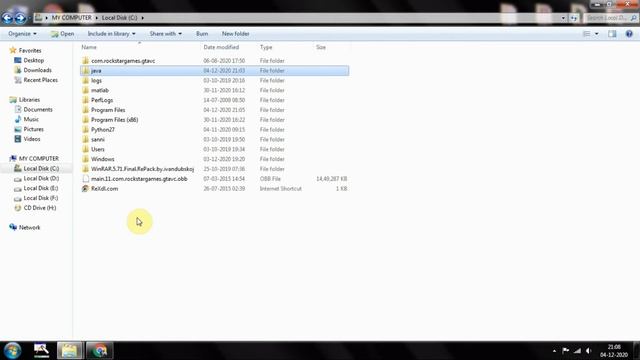The image size is (640, 360).
Task: Open the view options dropdown arrow
Action: 597,34
